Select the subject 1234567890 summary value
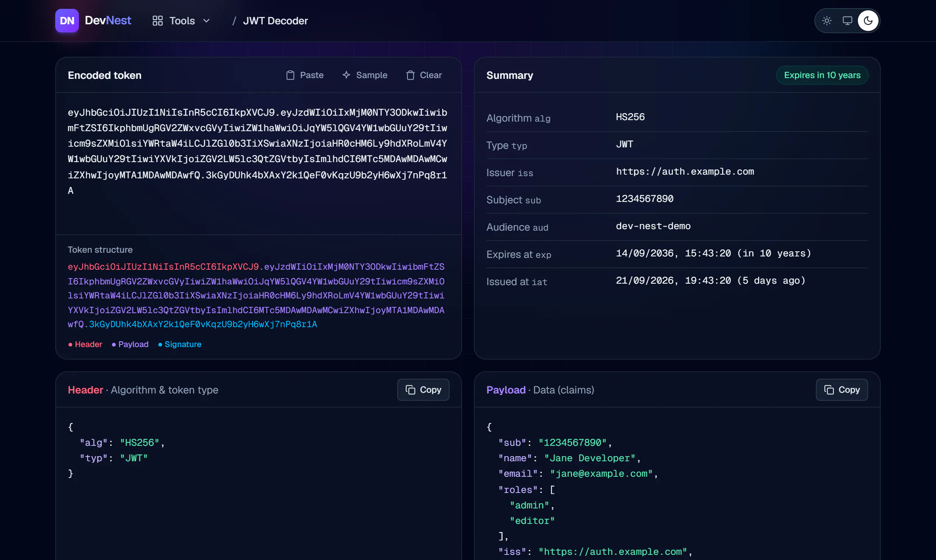The image size is (936, 560). coord(644,199)
